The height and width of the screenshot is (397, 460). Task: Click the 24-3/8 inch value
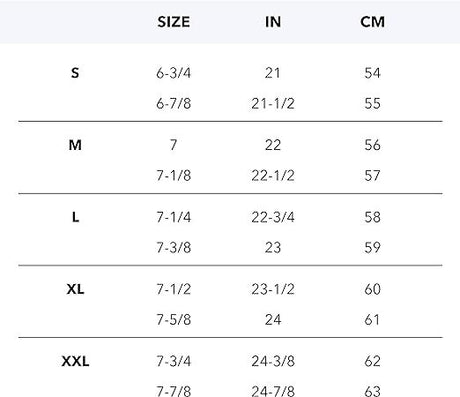273,361
